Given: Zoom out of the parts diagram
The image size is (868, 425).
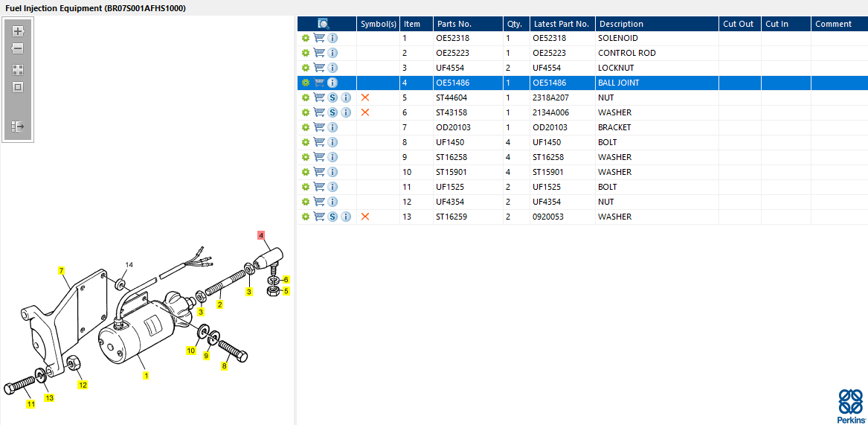Looking at the screenshot, I should (18, 48).
